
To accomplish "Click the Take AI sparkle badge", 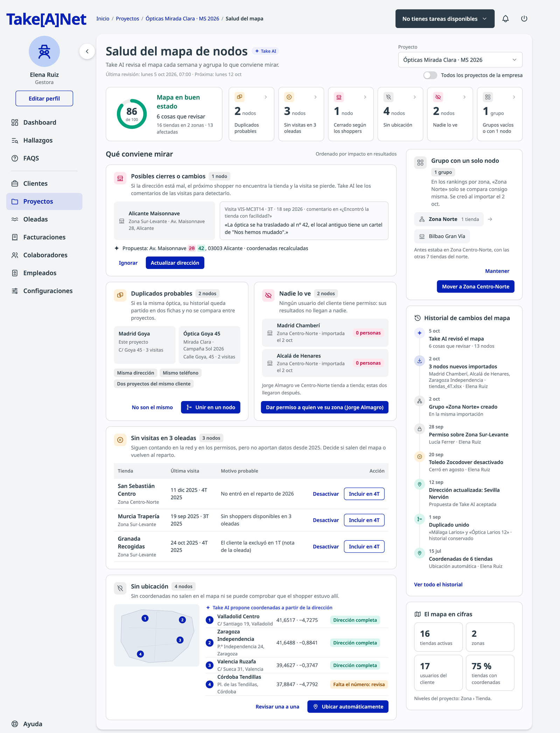I will [266, 51].
